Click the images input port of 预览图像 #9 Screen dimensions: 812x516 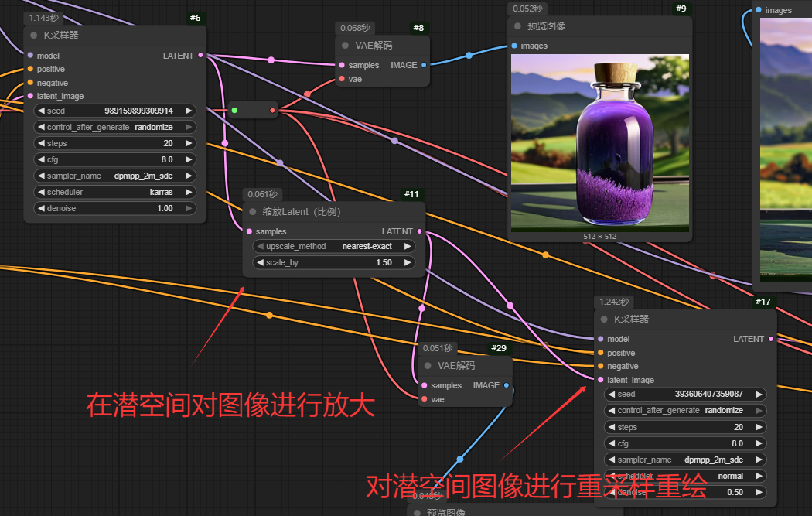[514, 46]
